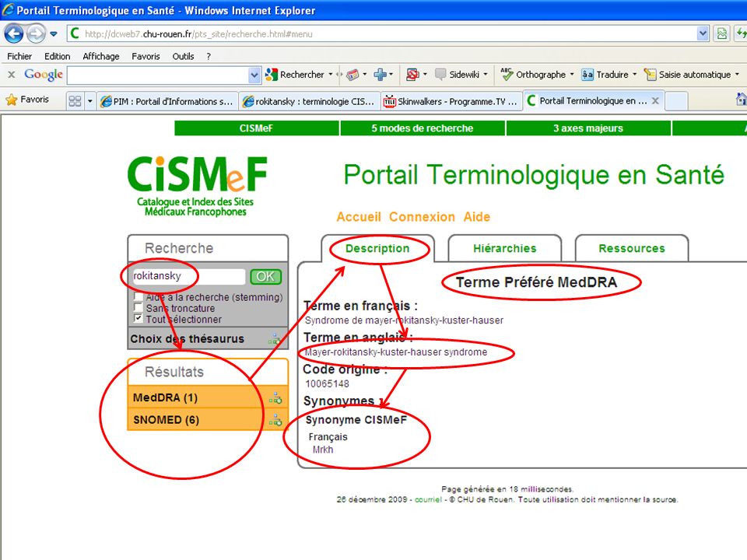Click the Orthographe spell check button
Image resolution: width=747 pixels, height=560 pixels.
(x=533, y=75)
